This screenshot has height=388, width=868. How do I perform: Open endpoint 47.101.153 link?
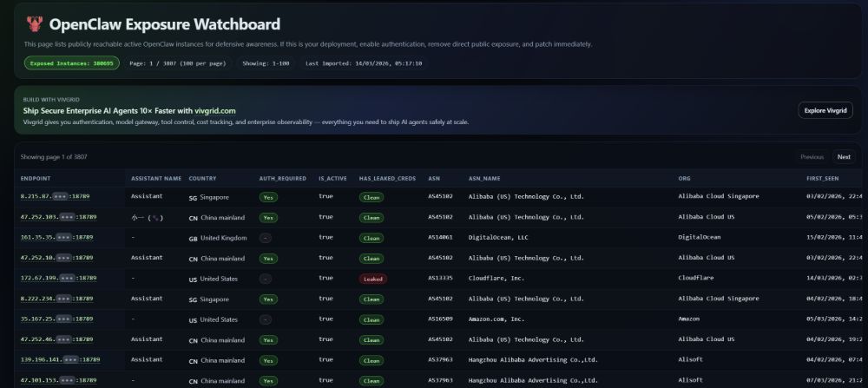58,380
